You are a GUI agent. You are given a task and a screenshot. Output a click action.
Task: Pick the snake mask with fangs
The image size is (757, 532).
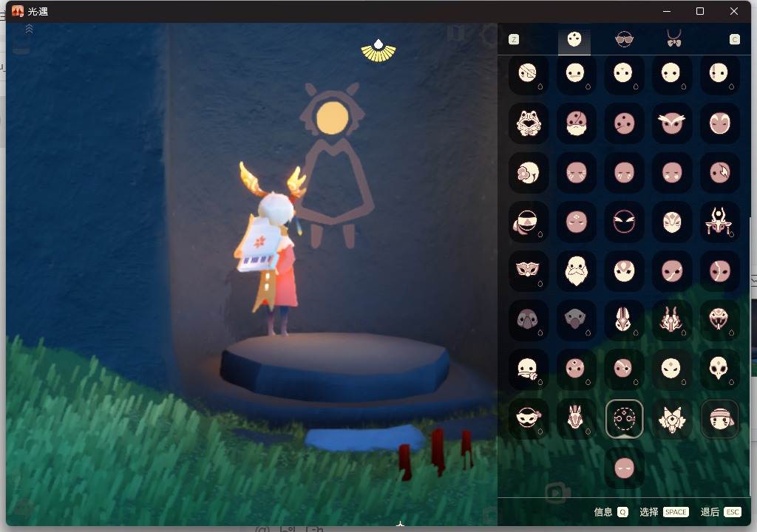[x=719, y=320]
